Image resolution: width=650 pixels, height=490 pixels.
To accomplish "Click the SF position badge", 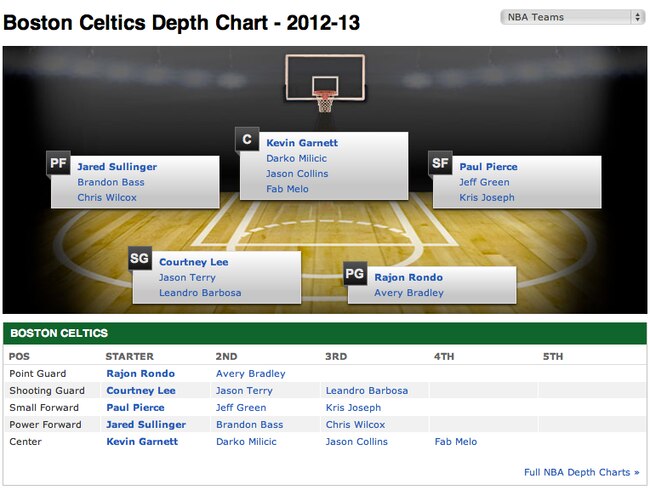I will click(440, 163).
